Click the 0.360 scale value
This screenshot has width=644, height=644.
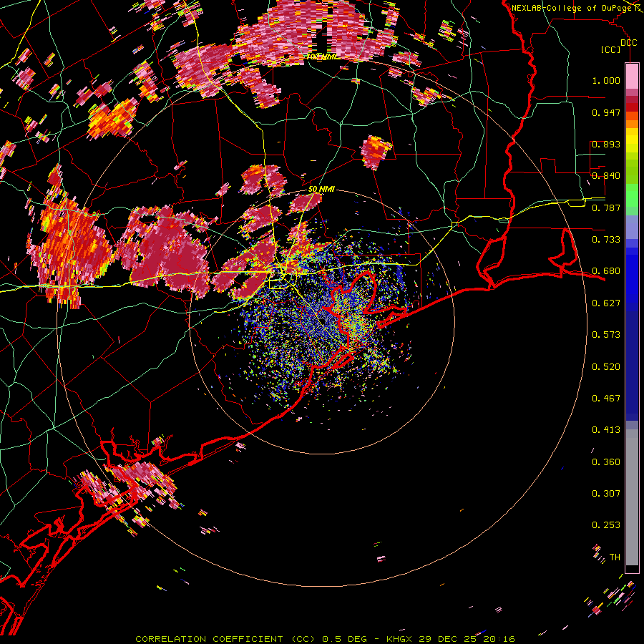(x=606, y=462)
